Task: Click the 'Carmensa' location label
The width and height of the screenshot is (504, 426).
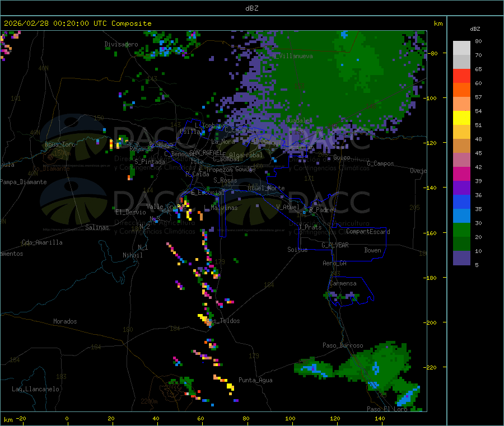Action: pyautogui.click(x=343, y=283)
